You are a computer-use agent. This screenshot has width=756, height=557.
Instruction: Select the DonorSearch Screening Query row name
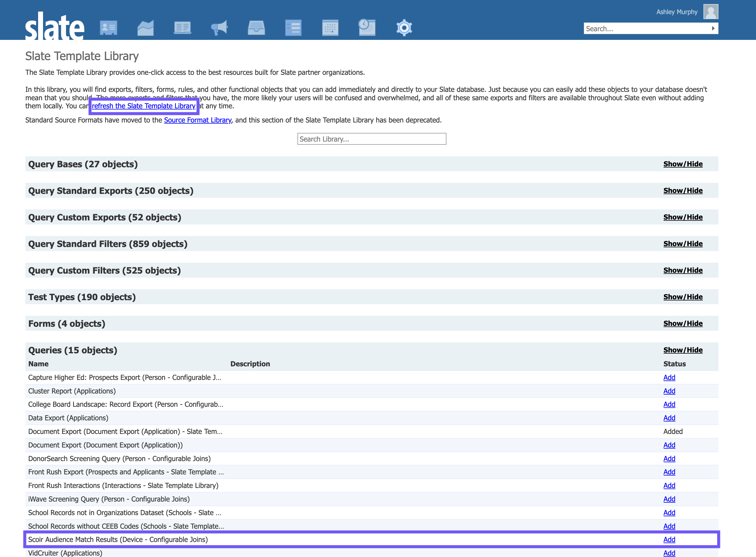coord(119,458)
